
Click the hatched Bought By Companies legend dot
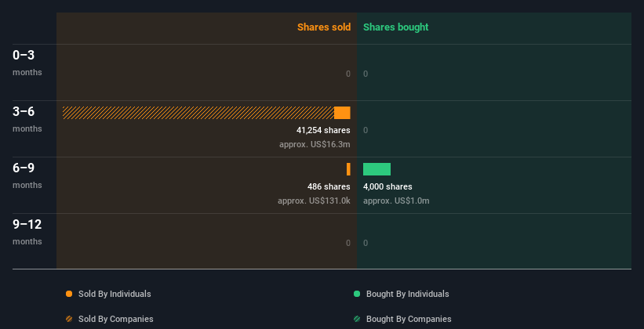pos(357,319)
